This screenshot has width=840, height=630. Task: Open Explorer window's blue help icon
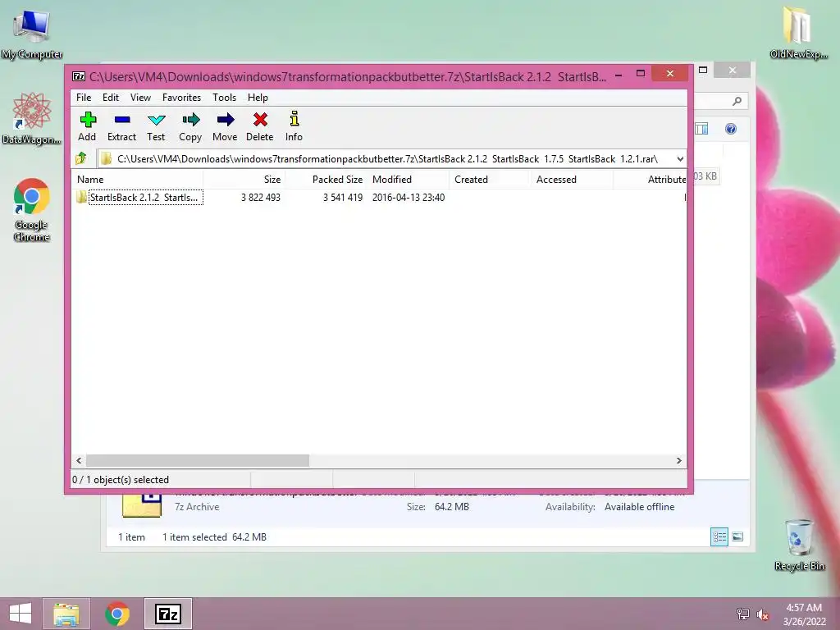click(x=731, y=129)
